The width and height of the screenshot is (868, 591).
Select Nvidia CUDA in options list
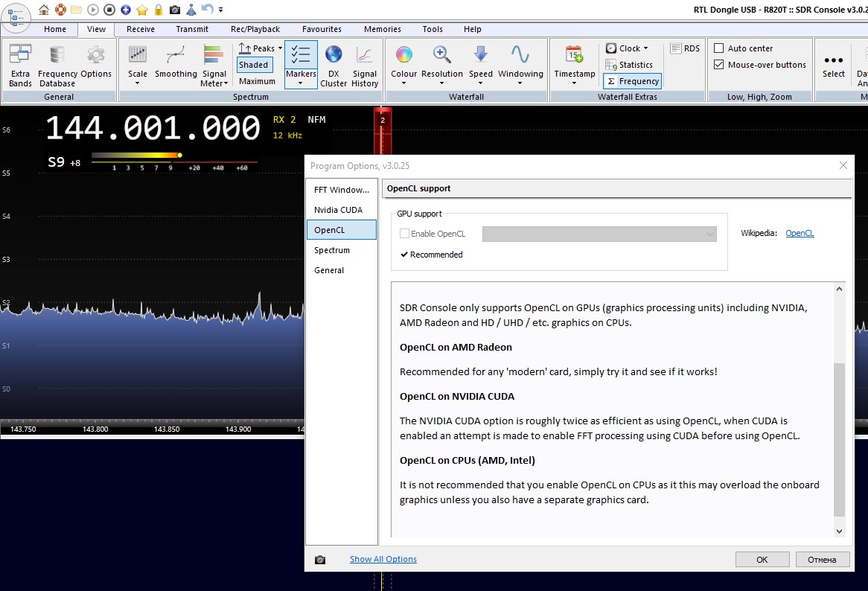(342, 210)
